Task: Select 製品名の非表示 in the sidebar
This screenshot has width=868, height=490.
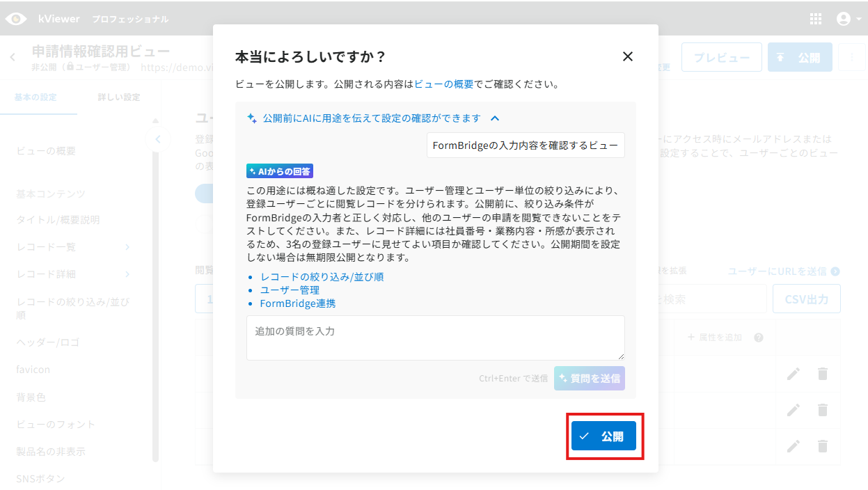Action: point(51,451)
